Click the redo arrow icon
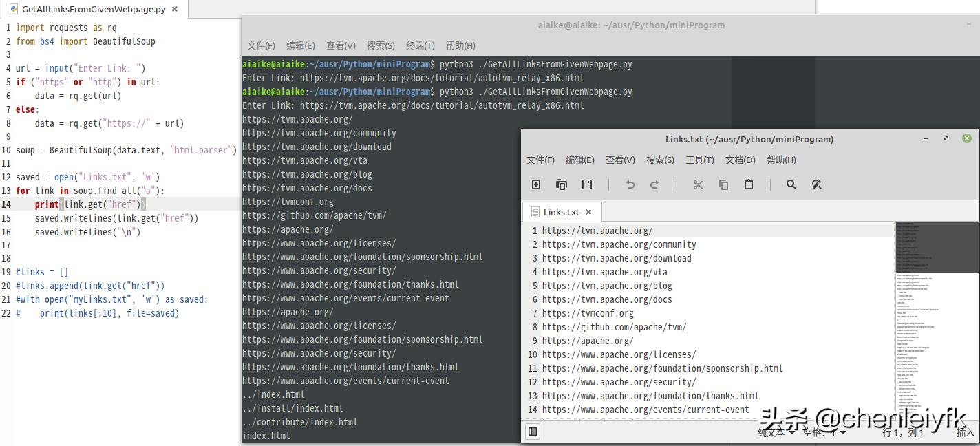 pos(656,184)
